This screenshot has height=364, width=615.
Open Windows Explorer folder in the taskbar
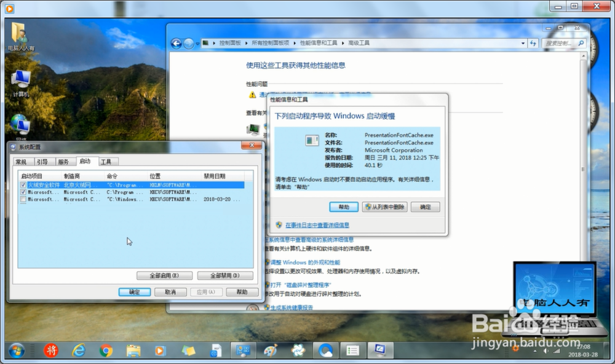(133, 350)
